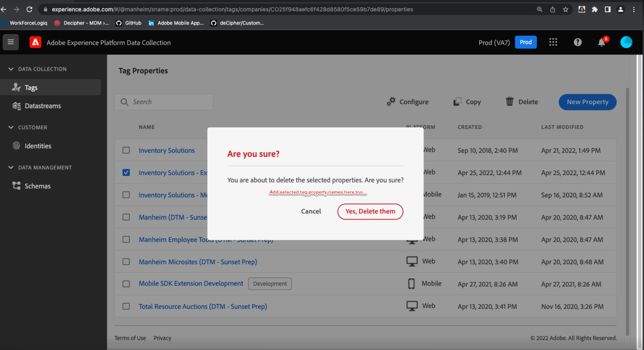Click the Configure gears icon
The height and width of the screenshot is (350, 644).
391,102
